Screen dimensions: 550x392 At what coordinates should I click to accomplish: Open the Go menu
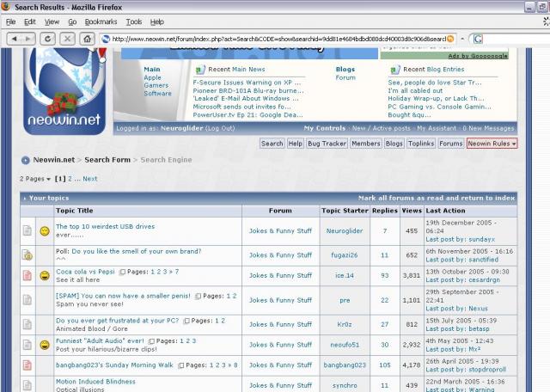[x=72, y=21]
